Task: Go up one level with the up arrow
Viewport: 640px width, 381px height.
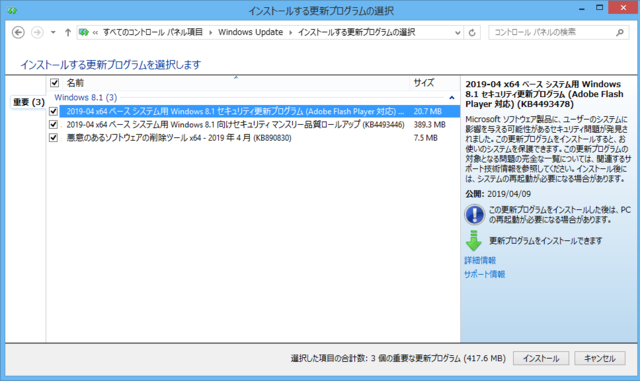Action: click(68, 32)
